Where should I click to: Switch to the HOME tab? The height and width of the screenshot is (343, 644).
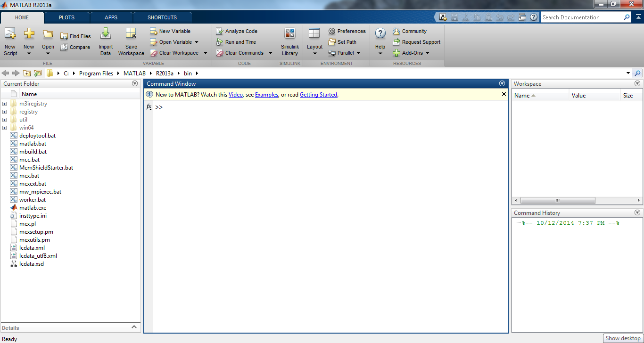22,17
